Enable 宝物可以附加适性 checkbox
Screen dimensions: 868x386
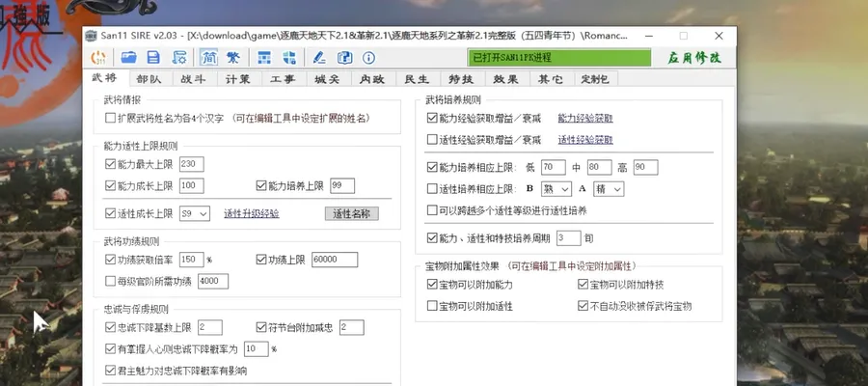pyautogui.click(x=432, y=306)
